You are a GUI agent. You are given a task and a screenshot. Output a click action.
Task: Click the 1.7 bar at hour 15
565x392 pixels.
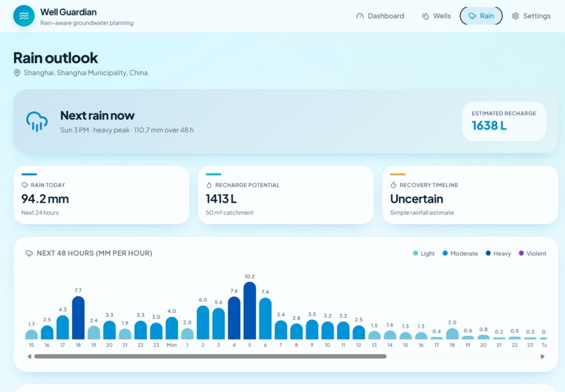pyautogui.click(x=32, y=334)
